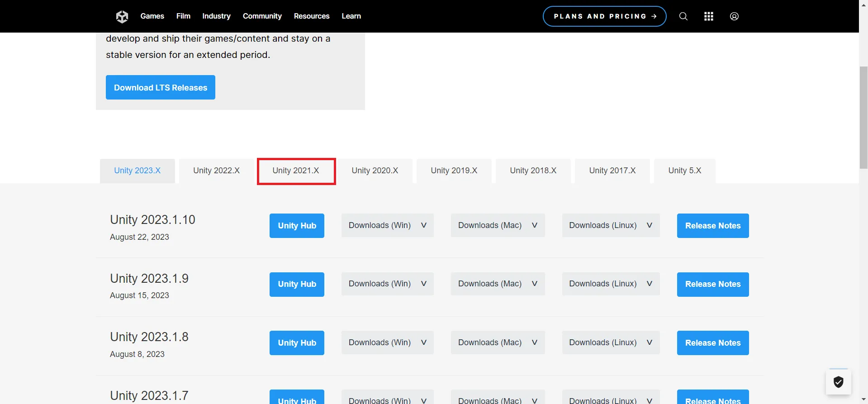
Task: Click the Unity logo home icon
Action: [122, 17]
